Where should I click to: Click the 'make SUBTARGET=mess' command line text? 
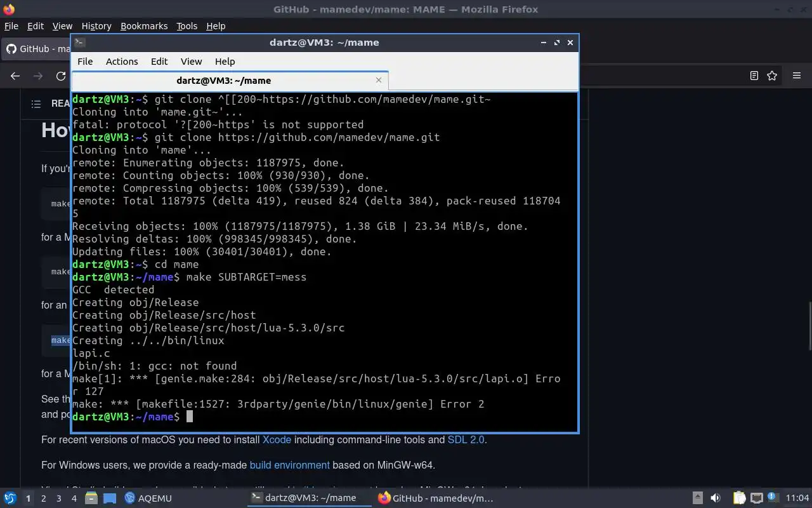tap(246, 277)
